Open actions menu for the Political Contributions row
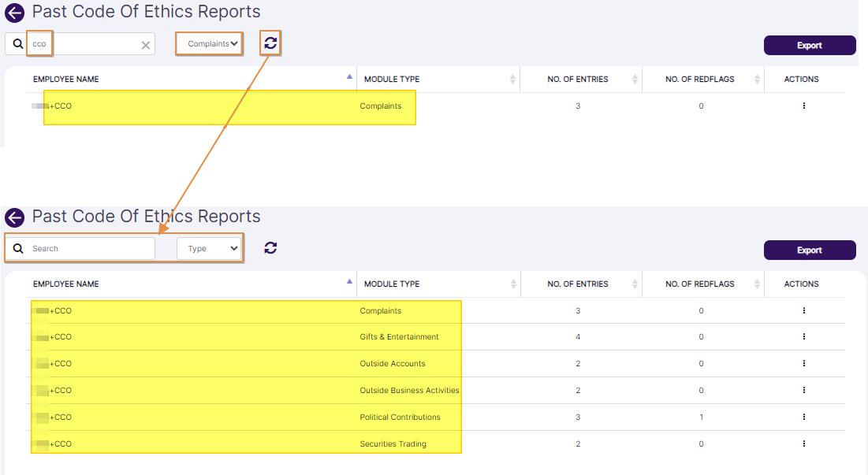 pos(803,417)
